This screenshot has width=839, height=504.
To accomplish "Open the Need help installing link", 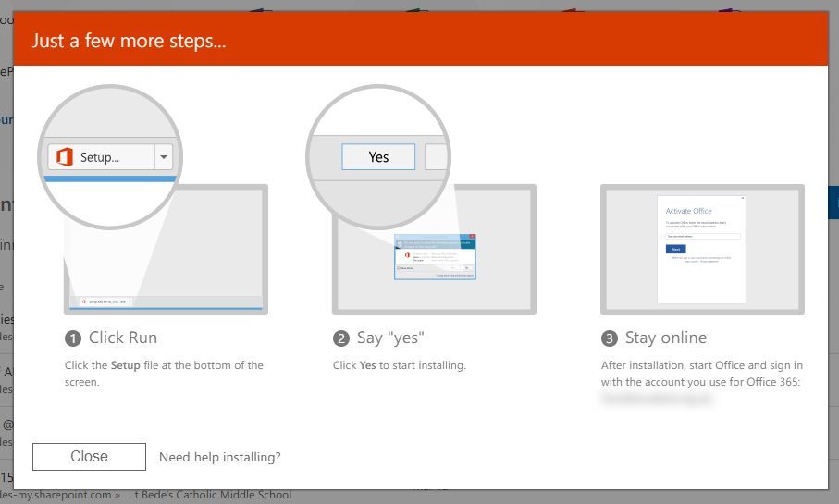I will pyautogui.click(x=220, y=457).
